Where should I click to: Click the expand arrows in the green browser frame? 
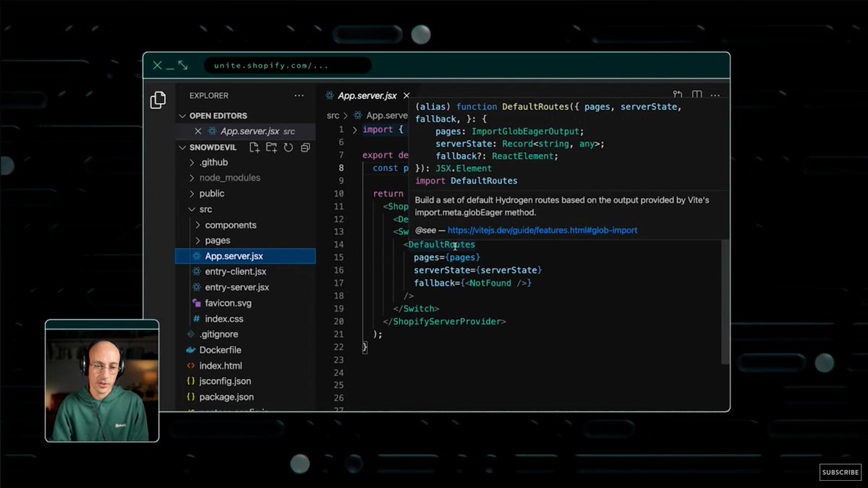[183, 65]
